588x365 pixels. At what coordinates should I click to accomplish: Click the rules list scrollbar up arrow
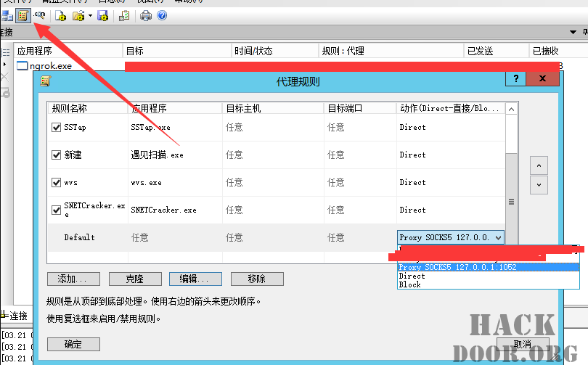click(511, 109)
